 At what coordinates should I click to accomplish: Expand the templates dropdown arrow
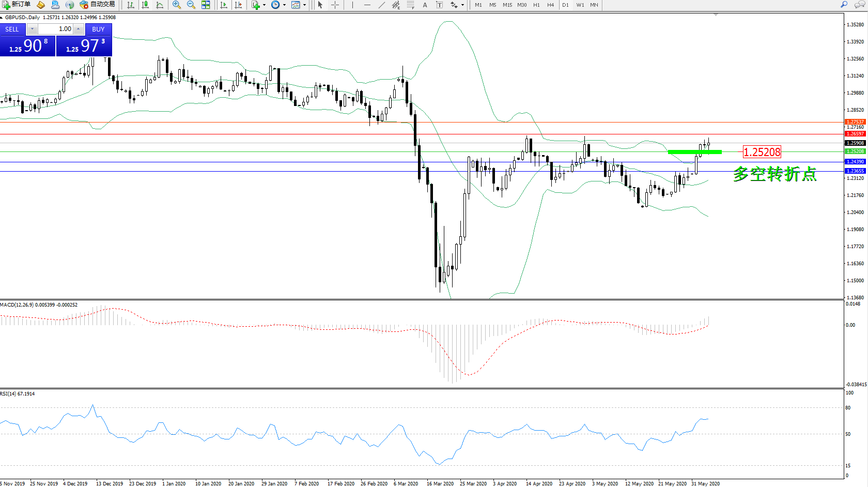(304, 5)
